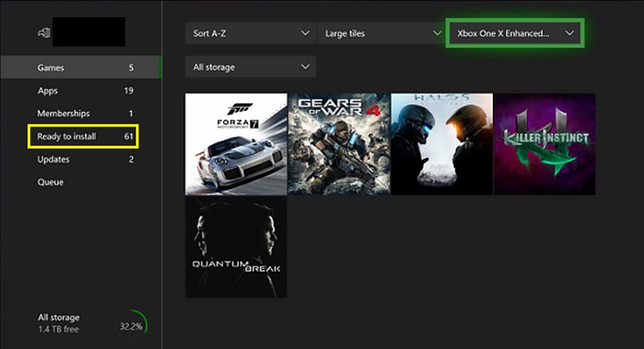Open the Xbox One X Enhanced filter dropdown
Image resolution: width=644 pixels, height=349 pixels.
click(515, 33)
